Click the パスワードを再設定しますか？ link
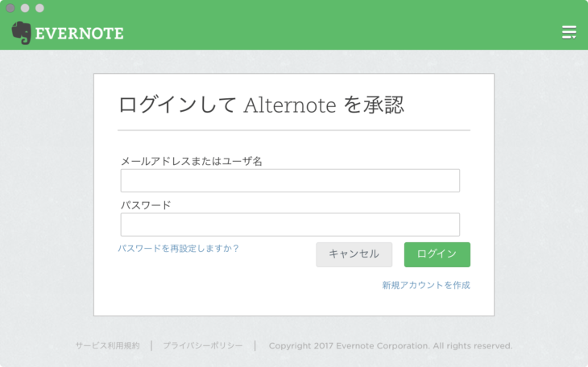The image size is (588, 367). (179, 249)
